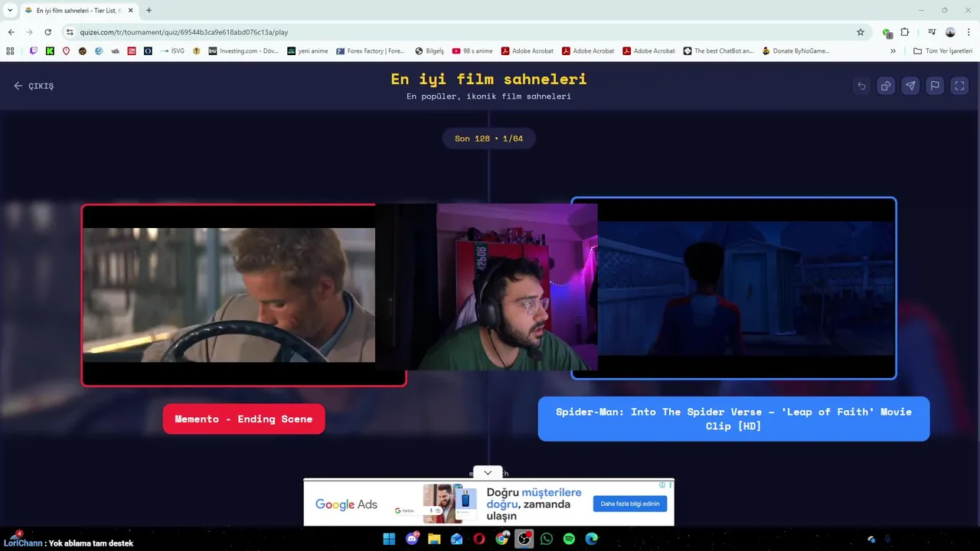Vote for Memento - Ending Scene

pyautogui.click(x=243, y=419)
